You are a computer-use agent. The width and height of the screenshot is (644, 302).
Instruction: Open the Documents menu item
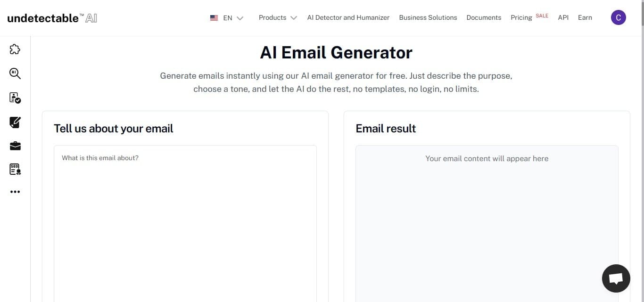pos(484,18)
